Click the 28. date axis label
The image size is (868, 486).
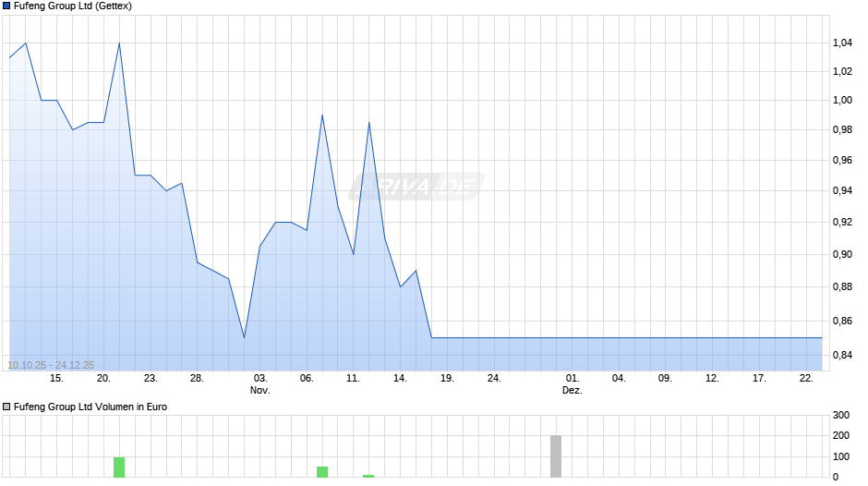coord(197,379)
